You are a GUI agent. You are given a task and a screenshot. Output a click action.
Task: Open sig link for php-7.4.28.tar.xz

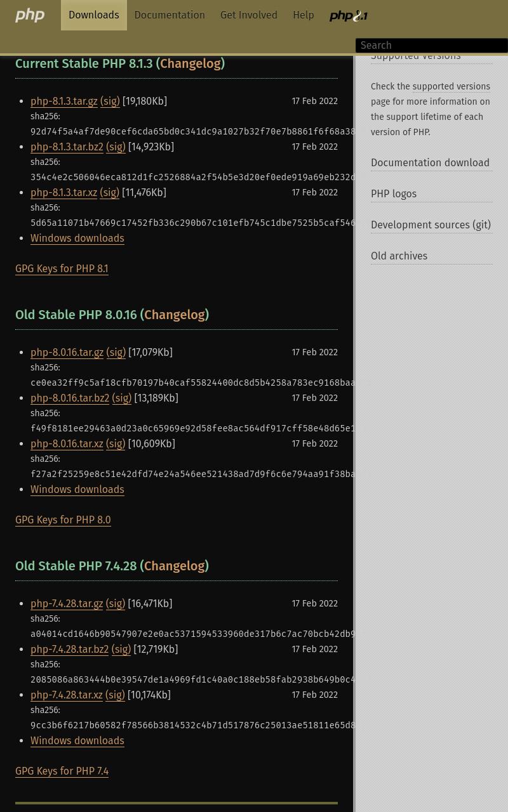[x=115, y=695]
